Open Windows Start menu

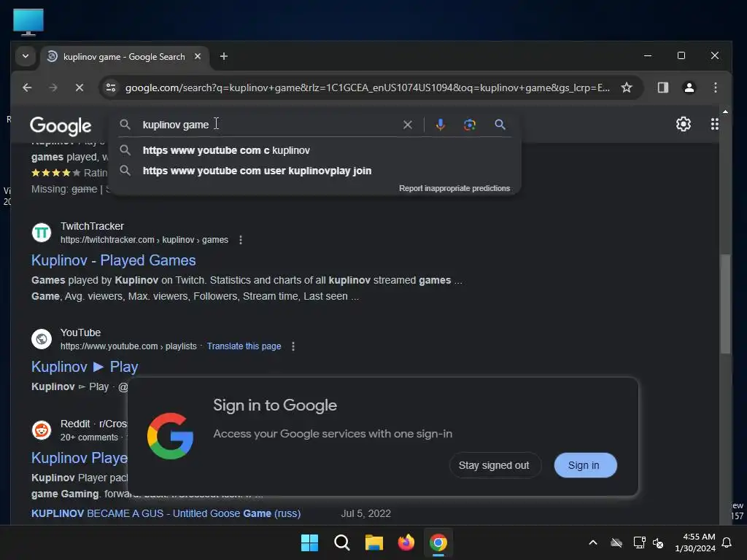[x=309, y=542]
